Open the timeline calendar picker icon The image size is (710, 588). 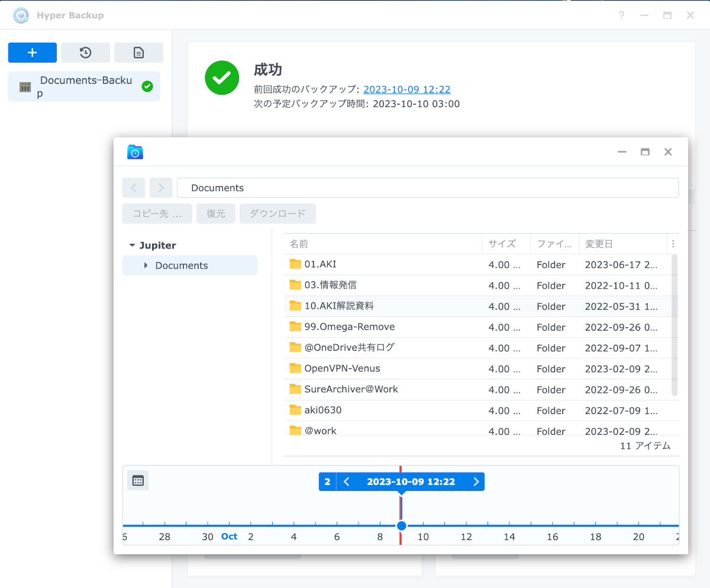pos(138,480)
